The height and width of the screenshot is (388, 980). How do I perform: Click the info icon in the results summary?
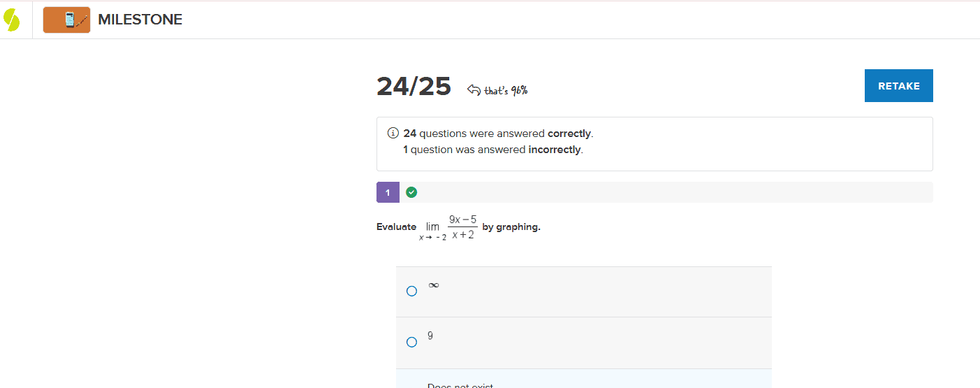point(393,133)
